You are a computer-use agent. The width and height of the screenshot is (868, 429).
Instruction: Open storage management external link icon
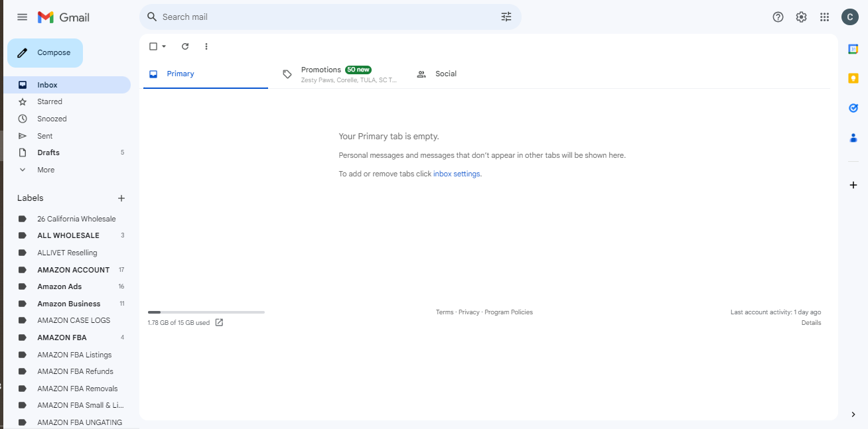[219, 323]
